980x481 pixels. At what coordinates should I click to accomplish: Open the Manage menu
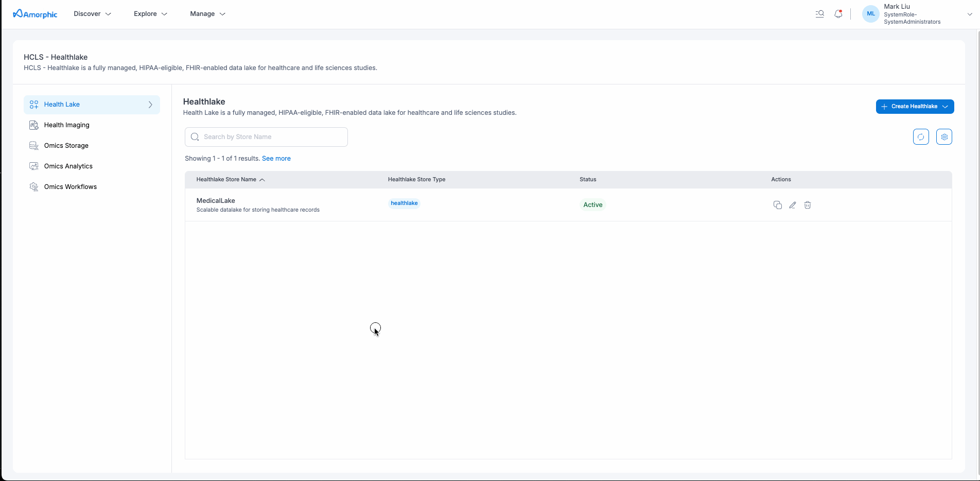click(207, 14)
